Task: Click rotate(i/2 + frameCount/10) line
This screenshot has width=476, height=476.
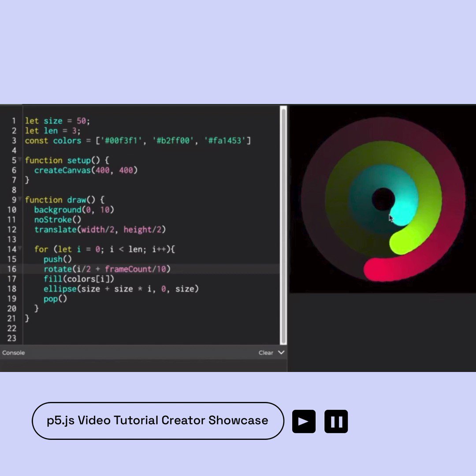Action: pyautogui.click(x=107, y=269)
